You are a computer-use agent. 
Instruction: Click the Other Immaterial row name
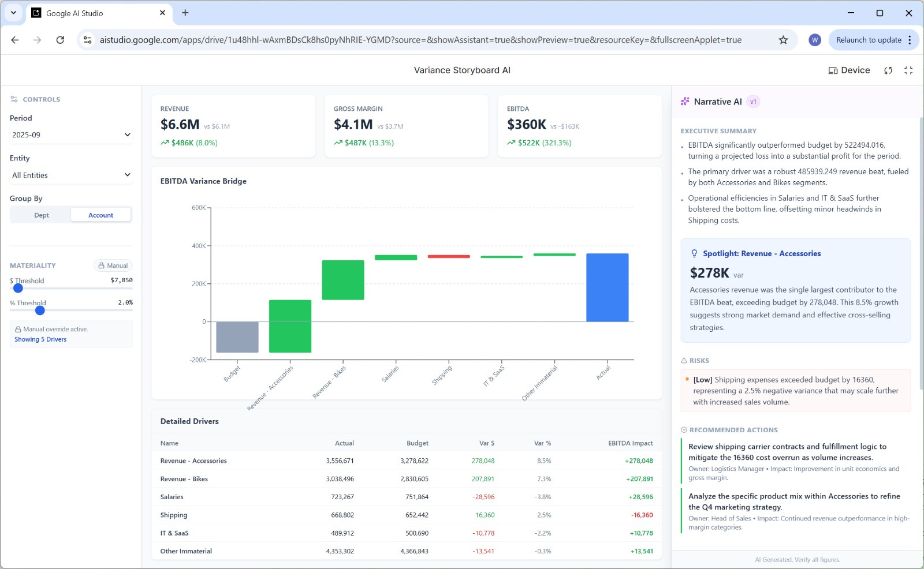(x=186, y=551)
